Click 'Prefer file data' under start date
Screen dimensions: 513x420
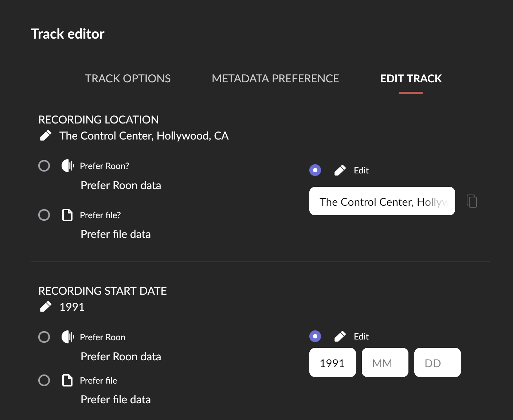coord(115,400)
